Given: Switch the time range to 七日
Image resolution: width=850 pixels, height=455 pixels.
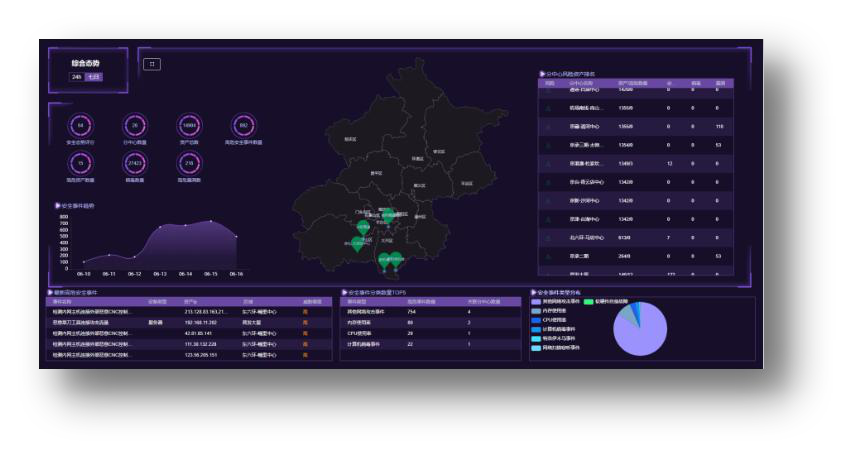Looking at the screenshot, I should click(93, 76).
